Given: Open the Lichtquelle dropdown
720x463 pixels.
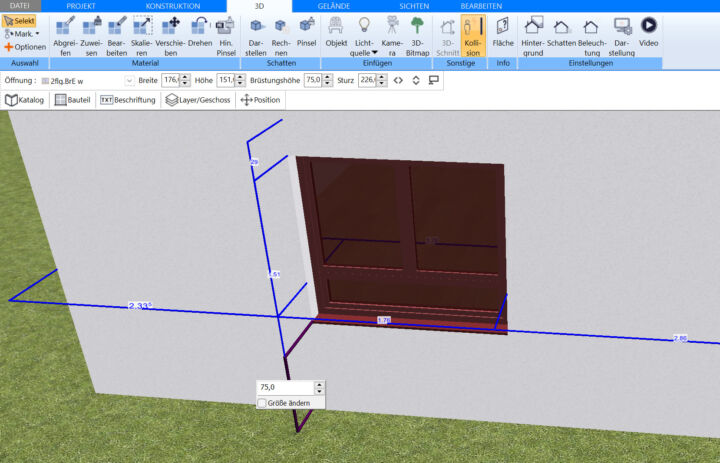Looking at the screenshot, I should 364,36.
